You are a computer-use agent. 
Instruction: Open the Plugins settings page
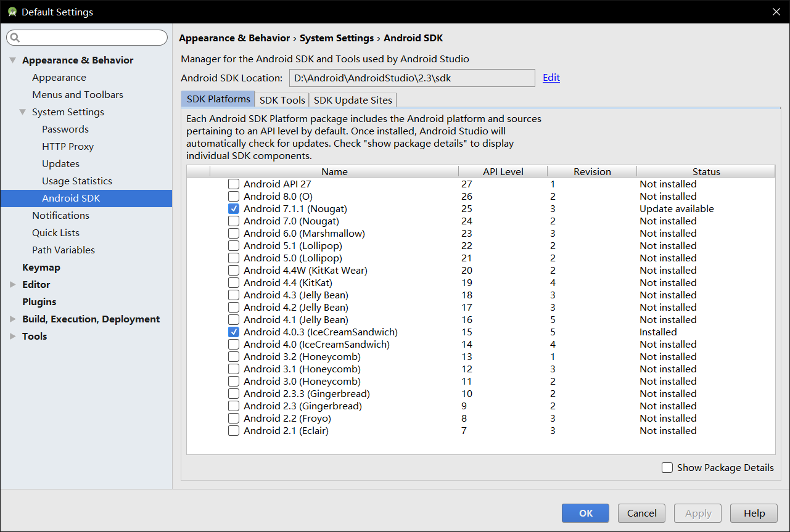pyautogui.click(x=39, y=302)
